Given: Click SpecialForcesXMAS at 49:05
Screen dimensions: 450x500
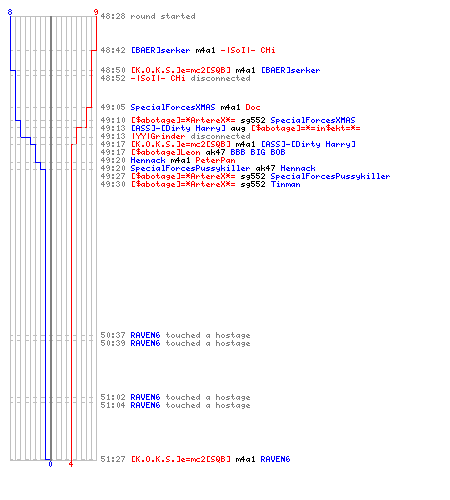Looking at the screenshot, I should click(x=173, y=107).
